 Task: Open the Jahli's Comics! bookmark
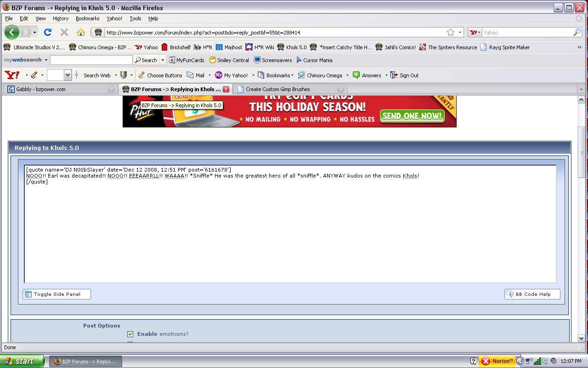[396, 47]
